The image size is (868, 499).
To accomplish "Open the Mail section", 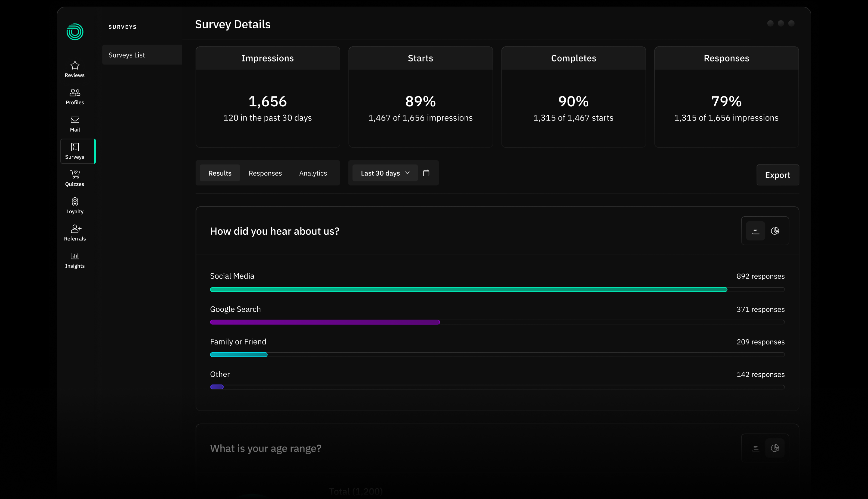I will click(x=75, y=124).
